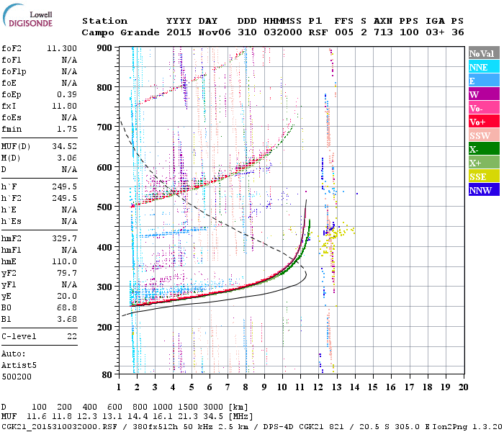
Task: Select the No Val legend swatch
Action: (x=484, y=53)
